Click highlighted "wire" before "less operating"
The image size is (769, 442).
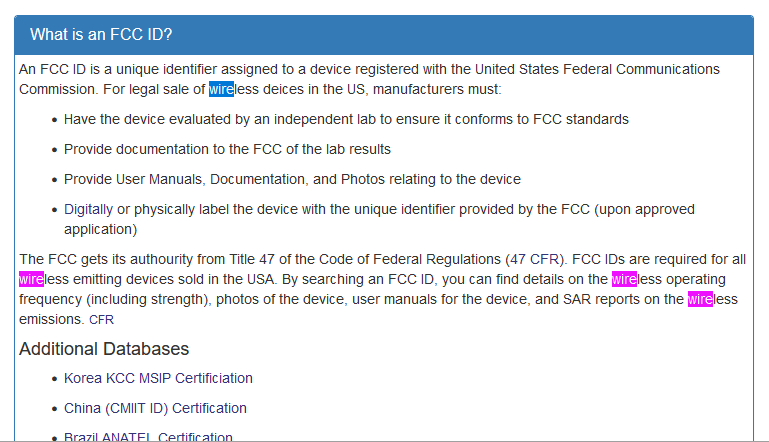click(x=624, y=279)
